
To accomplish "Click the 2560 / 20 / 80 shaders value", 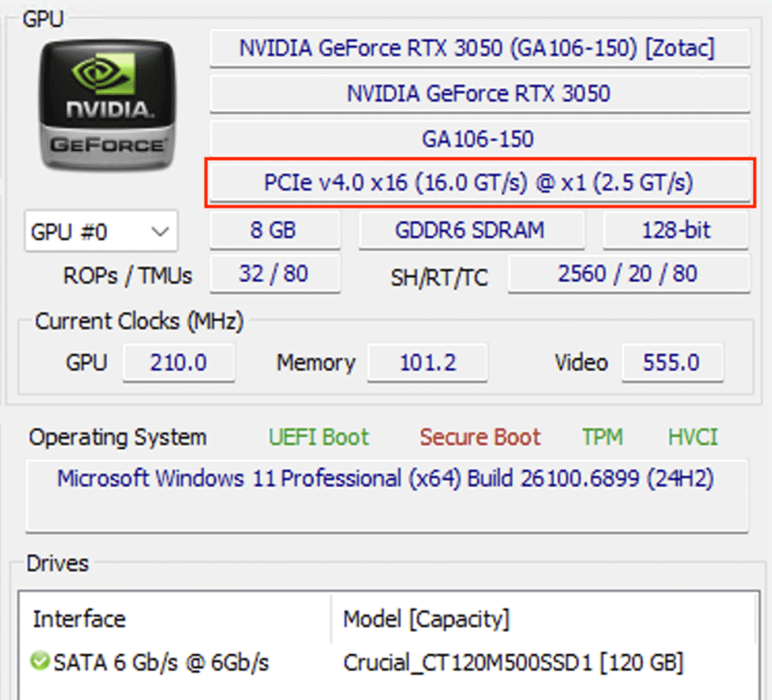I will [628, 274].
